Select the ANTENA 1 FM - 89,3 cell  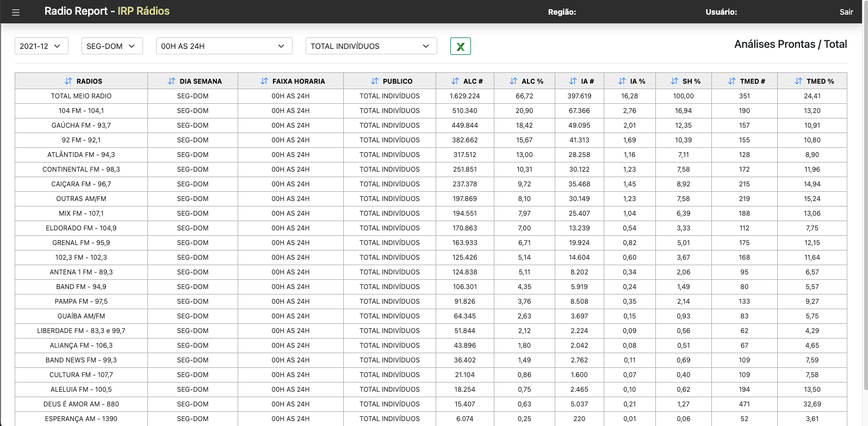[81, 272]
